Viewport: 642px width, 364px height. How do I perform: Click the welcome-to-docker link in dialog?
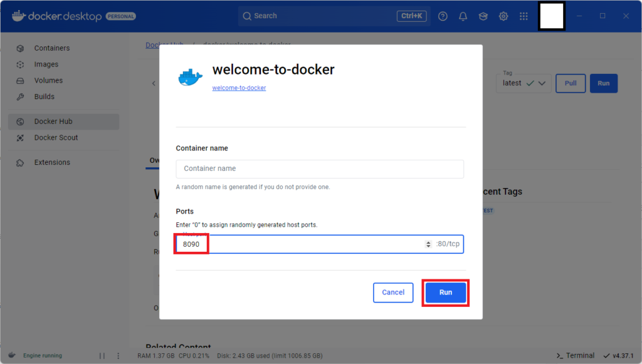239,88
